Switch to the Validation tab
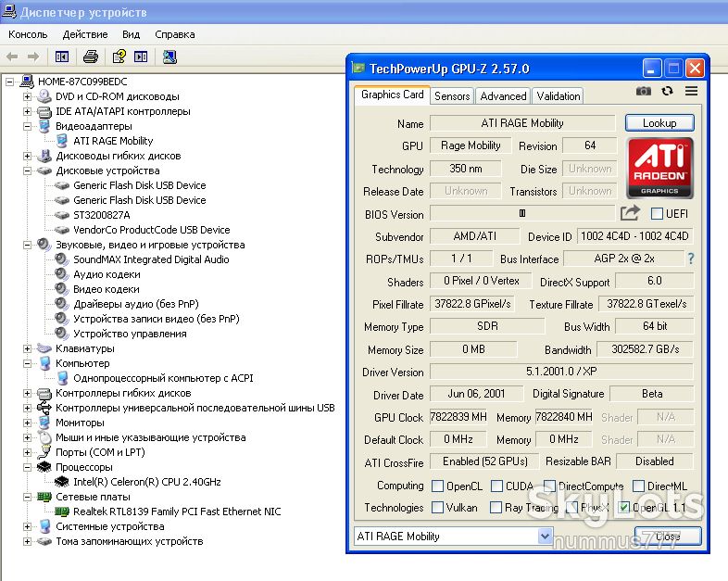Image resolution: width=728 pixels, height=581 pixels. tap(559, 96)
